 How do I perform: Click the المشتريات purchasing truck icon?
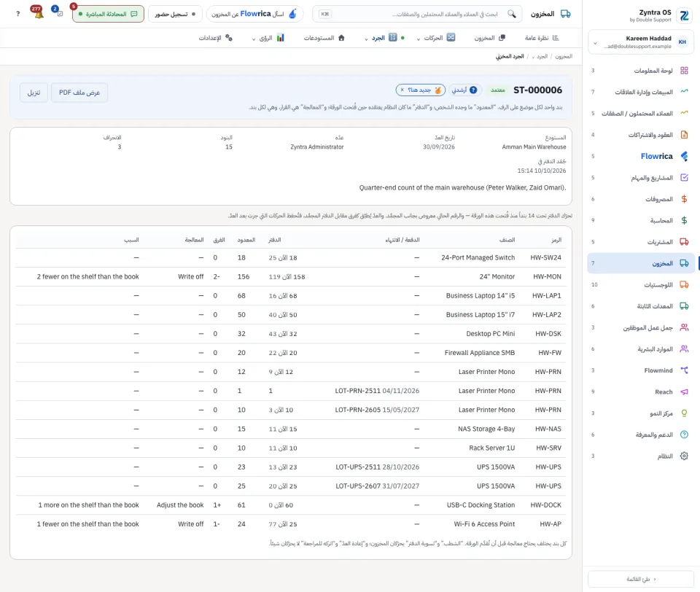684,241
